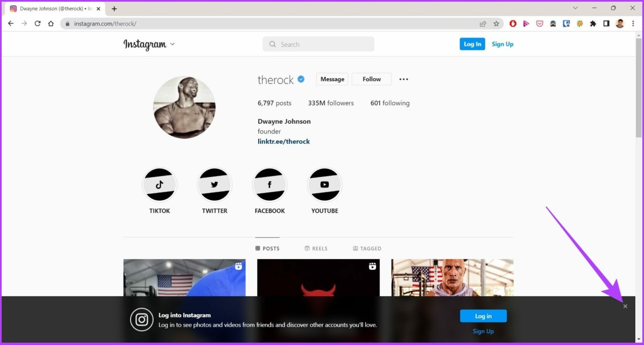Screen dimensions: 644x345
Task: Click Log in on the bottom banner
Action: (x=483, y=316)
